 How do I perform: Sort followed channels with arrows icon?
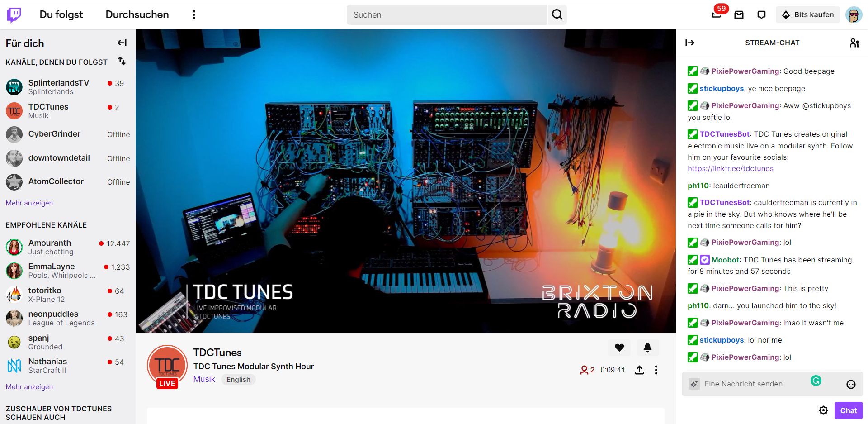coord(122,61)
